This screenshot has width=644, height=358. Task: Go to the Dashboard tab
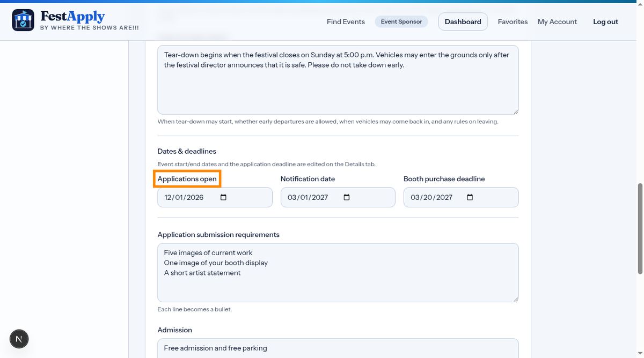pyautogui.click(x=463, y=21)
